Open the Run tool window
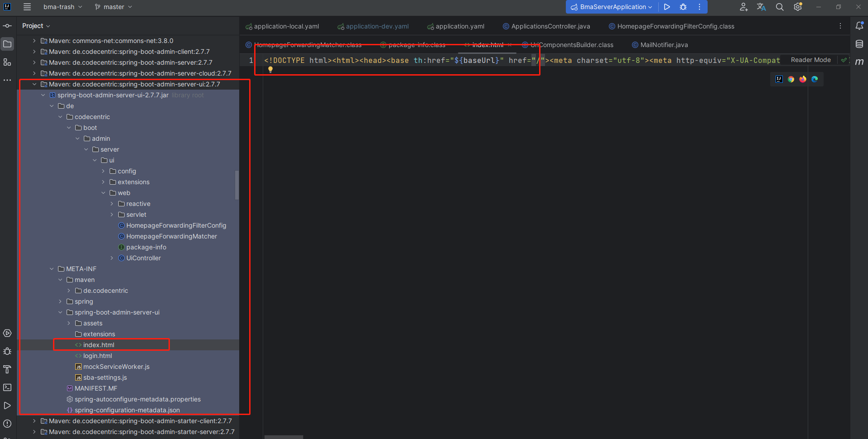The width and height of the screenshot is (868, 439). (7, 406)
